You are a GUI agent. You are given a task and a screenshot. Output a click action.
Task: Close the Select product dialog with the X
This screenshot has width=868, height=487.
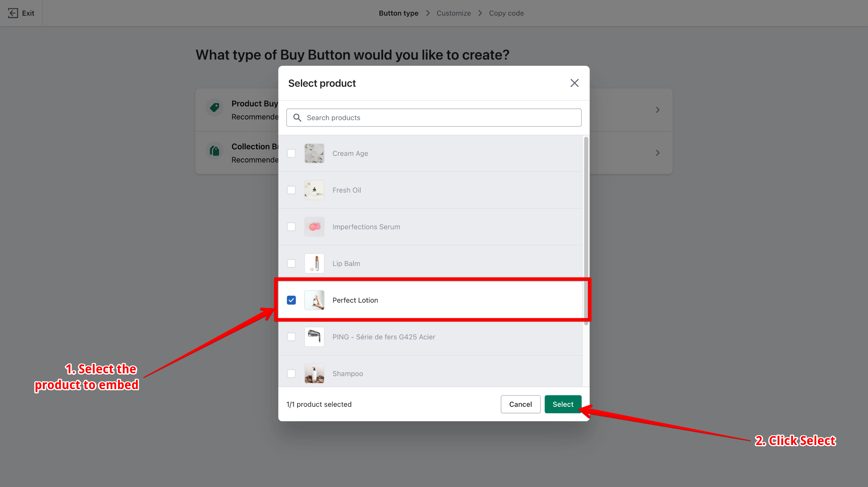coord(574,83)
